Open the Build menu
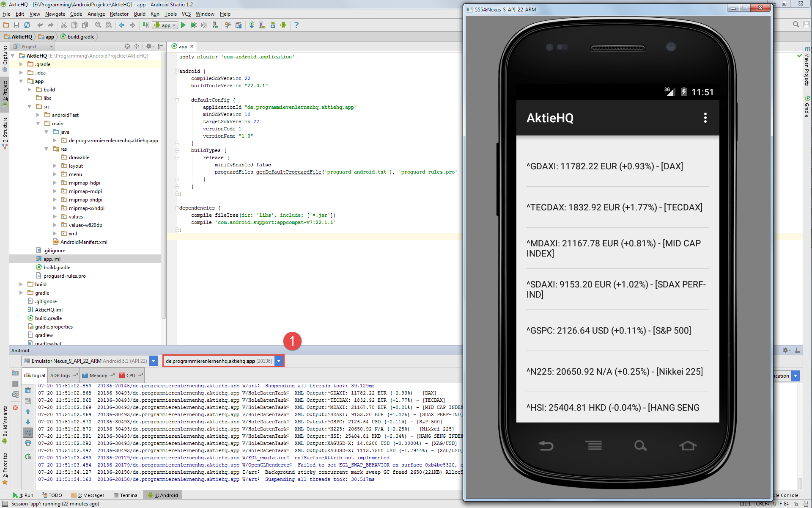 (x=140, y=14)
